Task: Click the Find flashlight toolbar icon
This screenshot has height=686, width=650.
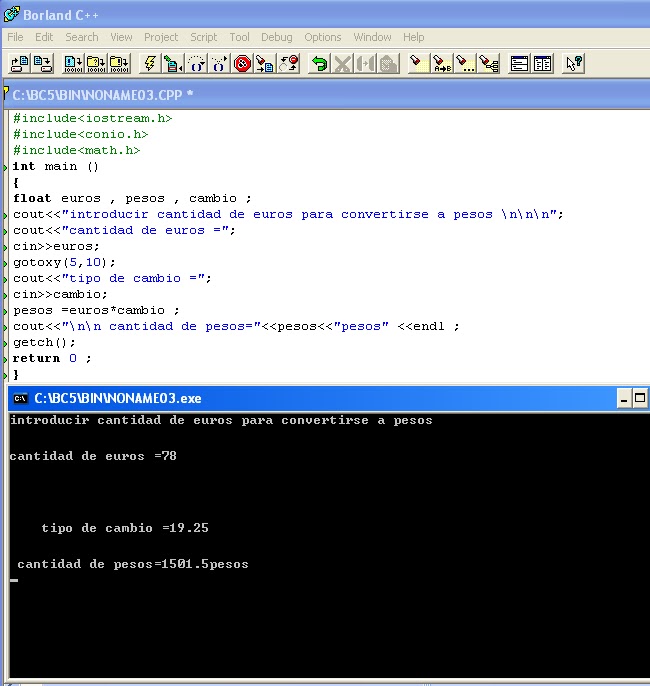Action: tap(419, 63)
